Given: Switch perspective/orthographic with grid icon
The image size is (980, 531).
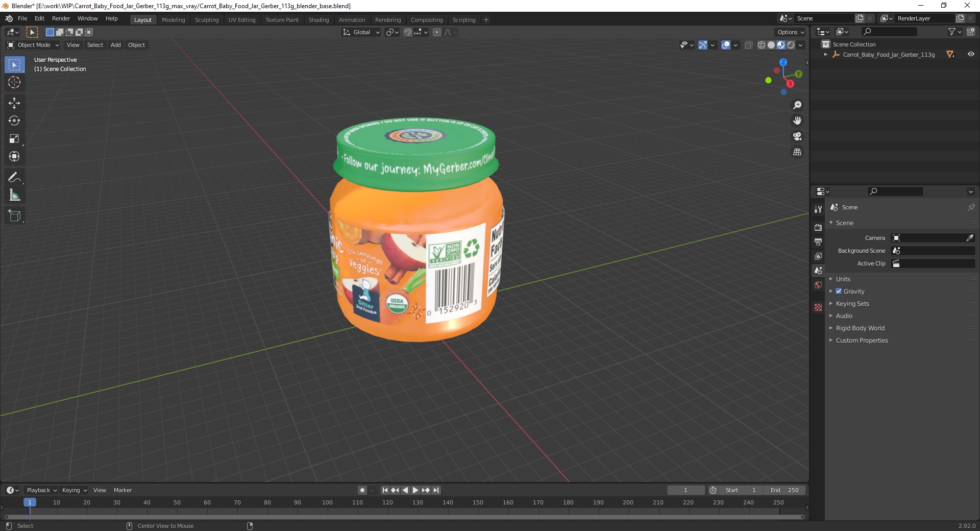Looking at the screenshot, I should pos(797,152).
